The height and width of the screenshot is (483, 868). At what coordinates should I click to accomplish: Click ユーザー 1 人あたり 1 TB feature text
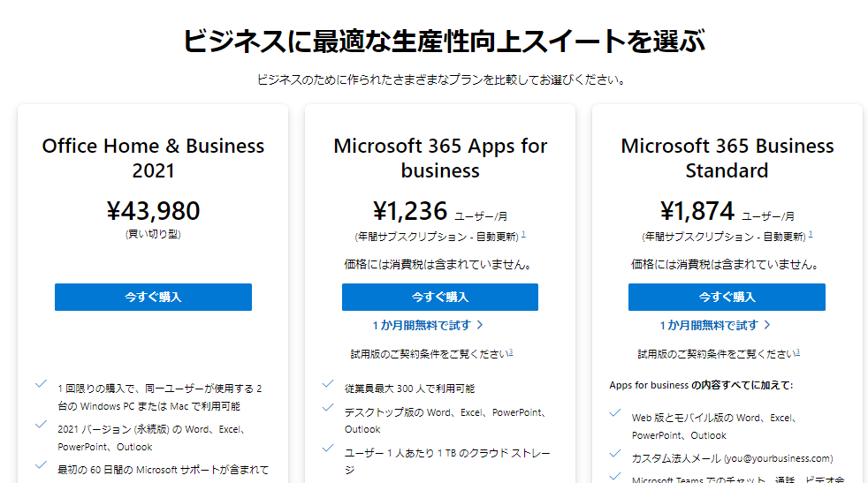pos(447,462)
